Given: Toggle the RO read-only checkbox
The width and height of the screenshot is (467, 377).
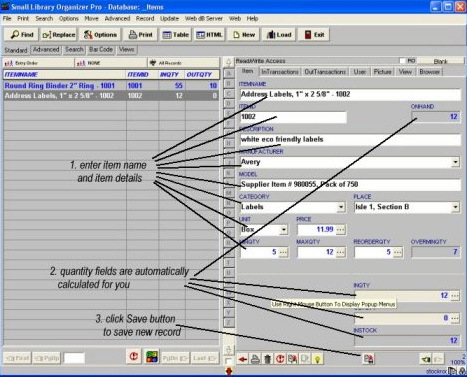Looking at the screenshot, I should click(402, 61).
